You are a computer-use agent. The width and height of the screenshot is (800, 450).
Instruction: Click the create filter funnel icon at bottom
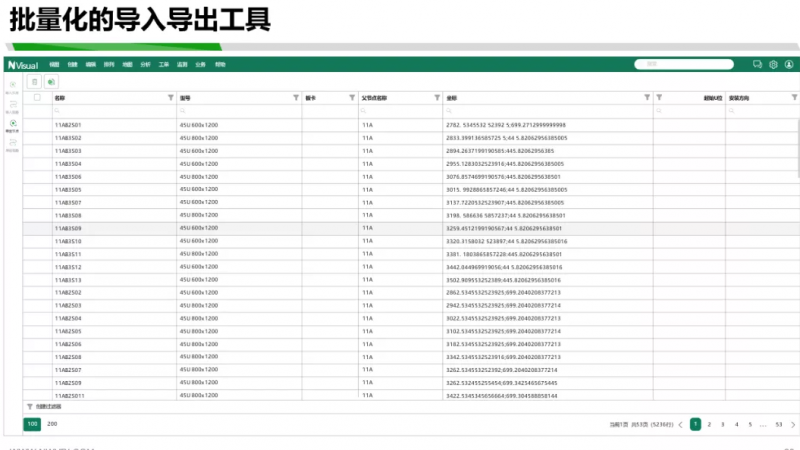(x=30, y=406)
